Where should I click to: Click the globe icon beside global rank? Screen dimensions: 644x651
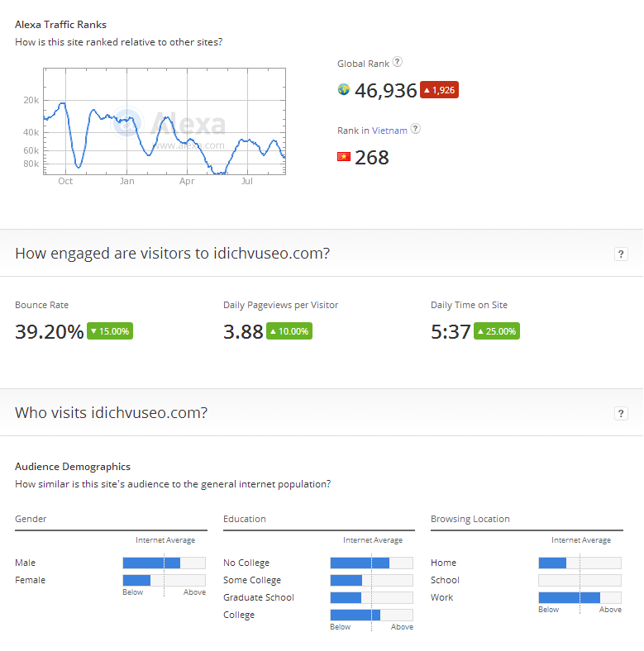click(x=344, y=89)
